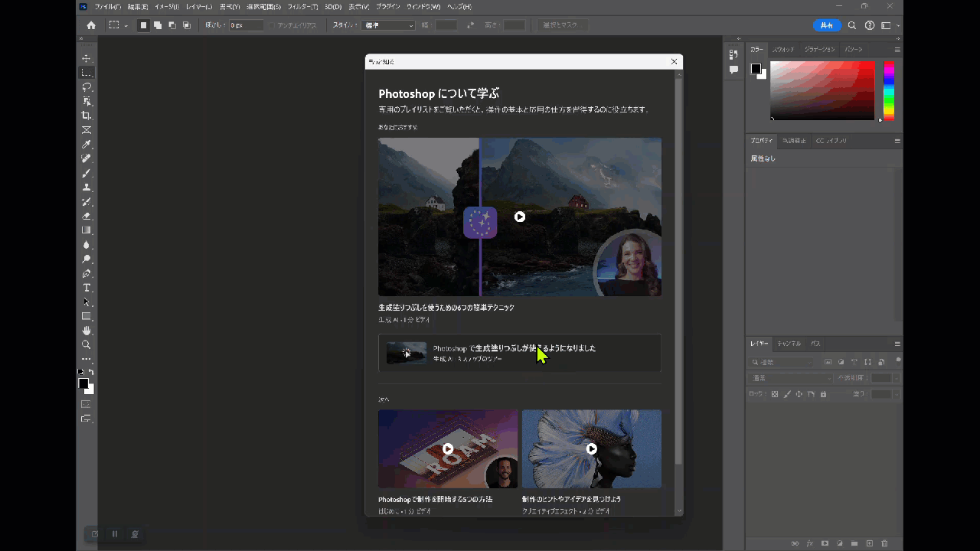Click the layer fx styles icon
The image size is (980, 551).
coord(809,543)
